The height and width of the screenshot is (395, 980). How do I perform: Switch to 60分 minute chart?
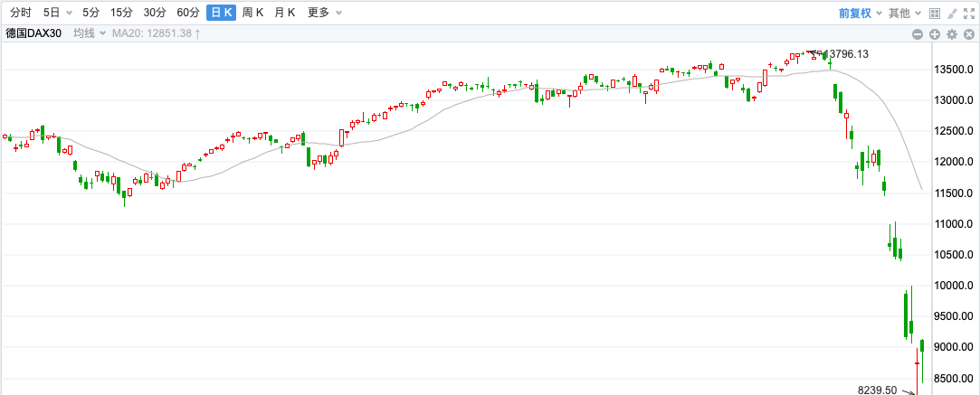(188, 13)
